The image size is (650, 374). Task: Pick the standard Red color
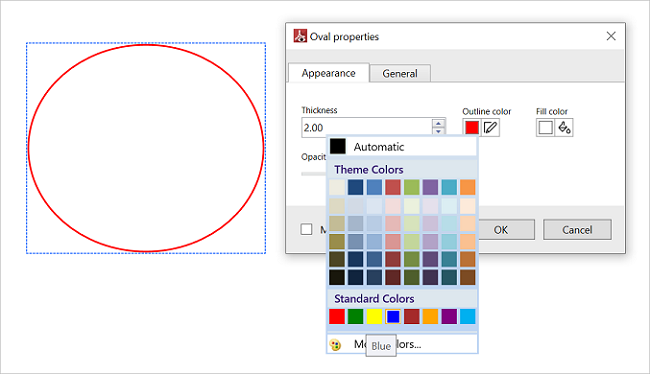click(337, 316)
